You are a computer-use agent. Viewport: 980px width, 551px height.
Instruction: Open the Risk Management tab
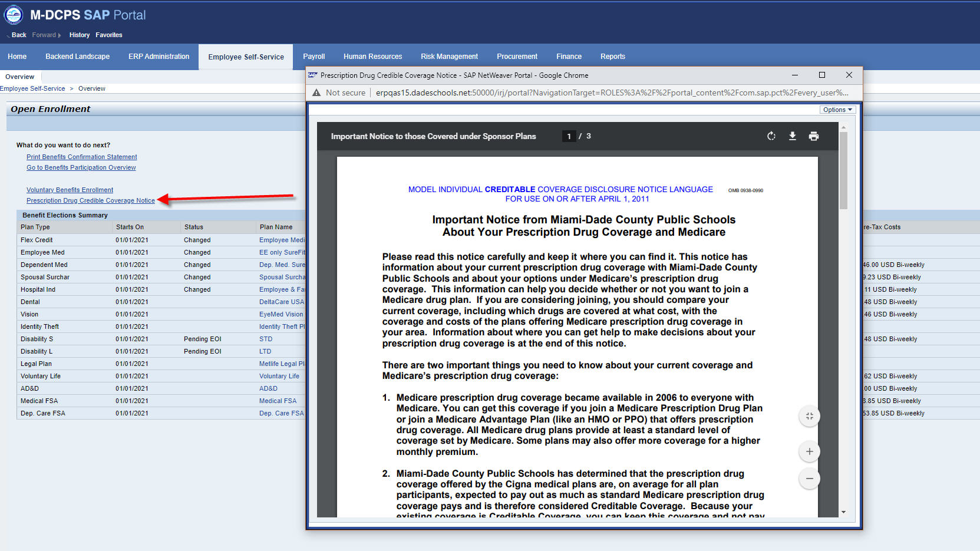tap(450, 57)
